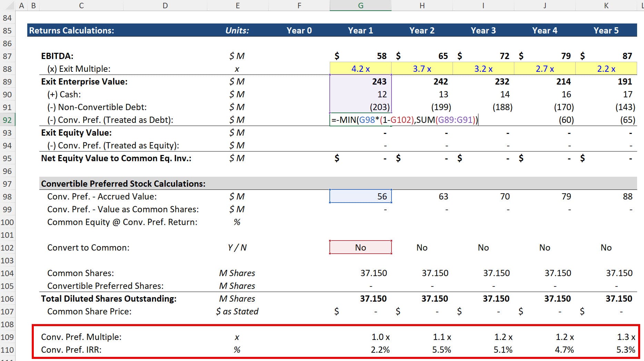644x361 pixels.
Task: Select the yellow 2.2 x Exit Multiple cell
Action: click(x=606, y=68)
